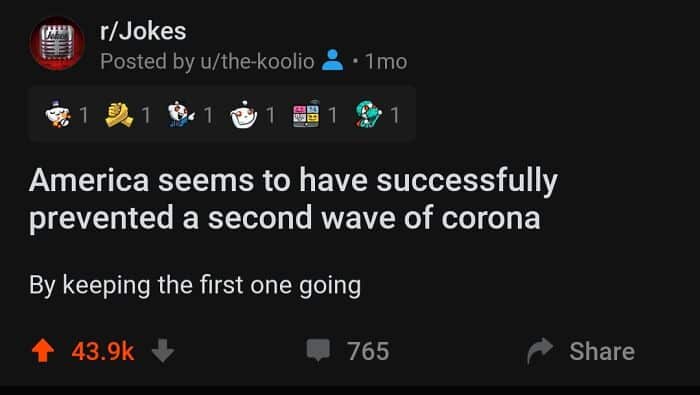Image resolution: width=700 pixels, height=395 pixels.
Task: Open the r/Jokes microphone avatar icon
Action: [x=57, y=44]
